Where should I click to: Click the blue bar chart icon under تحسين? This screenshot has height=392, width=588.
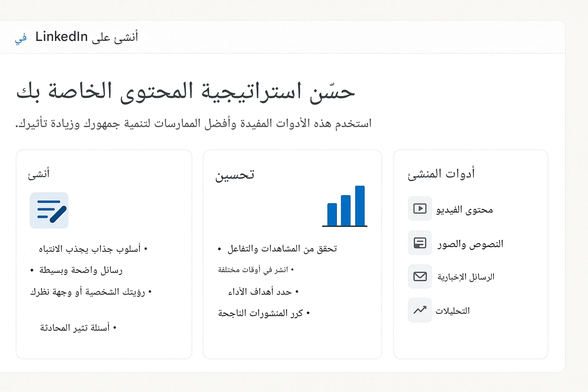pos(345,206)
